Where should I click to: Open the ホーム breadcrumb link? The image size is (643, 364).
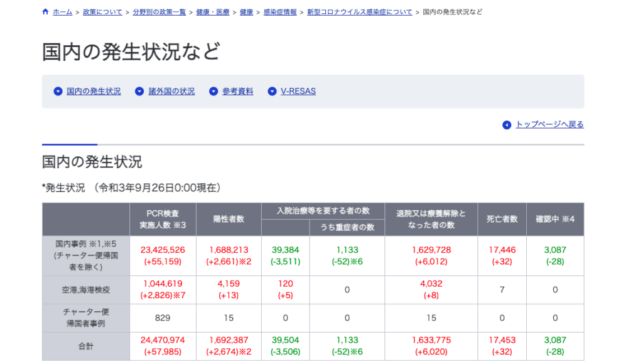click(x=62, y=12)
